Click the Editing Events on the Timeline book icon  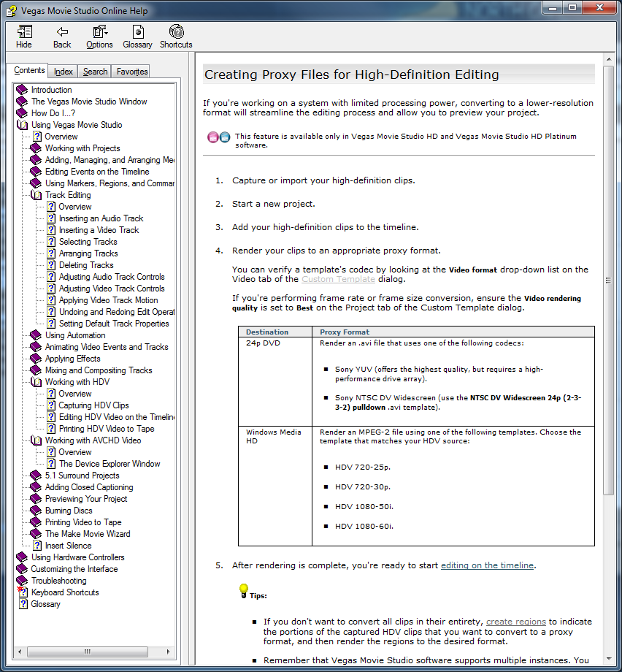click(36, 172)
